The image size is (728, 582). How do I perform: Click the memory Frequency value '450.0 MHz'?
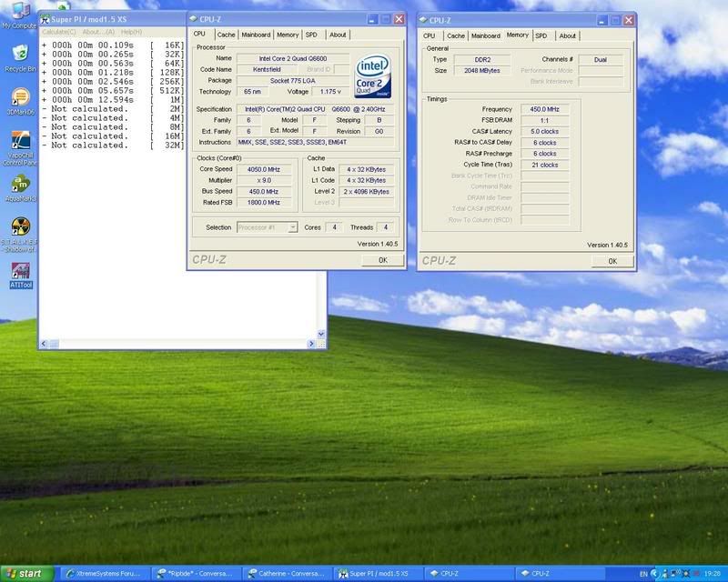544,109
